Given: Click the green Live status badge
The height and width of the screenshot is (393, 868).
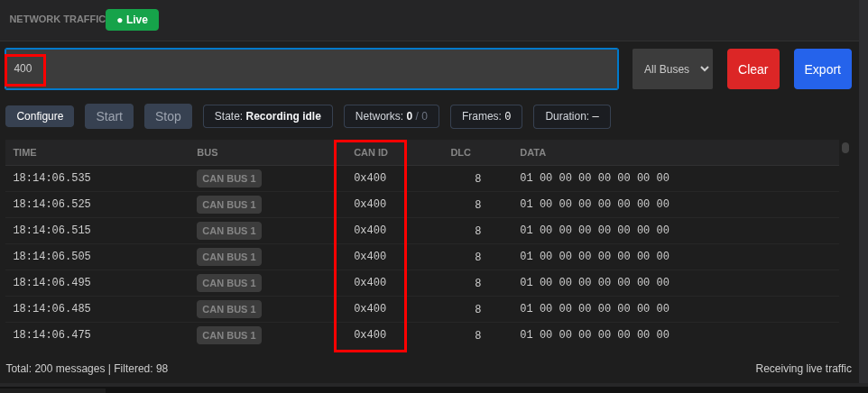Looking at the screenshot, I should pyautogui.click(x=132, y=20).
